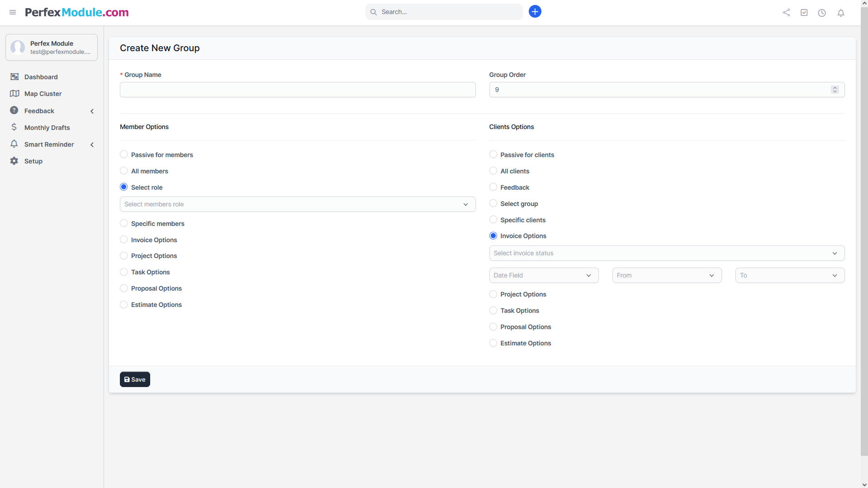This screenshot has height=488, width=868.
Task: Open the share icon in header
Action: click(x=786, y=13)
